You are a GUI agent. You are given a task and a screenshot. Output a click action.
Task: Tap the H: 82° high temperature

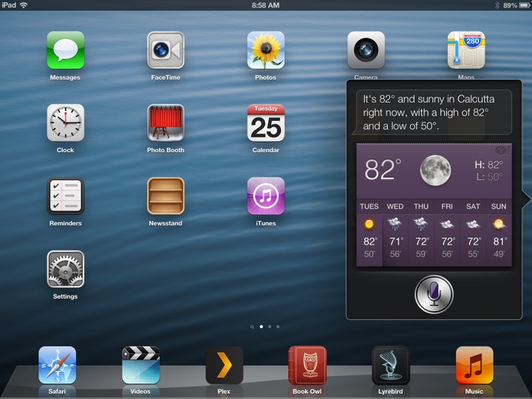point(489,165)
